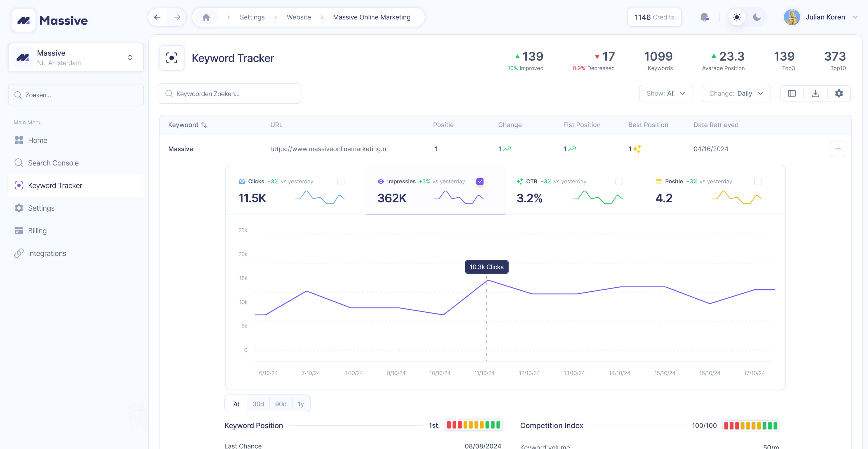Expand the Massive keyword row with plus button
This screenshot has height=449, width=868.
(x=838, y=149)
